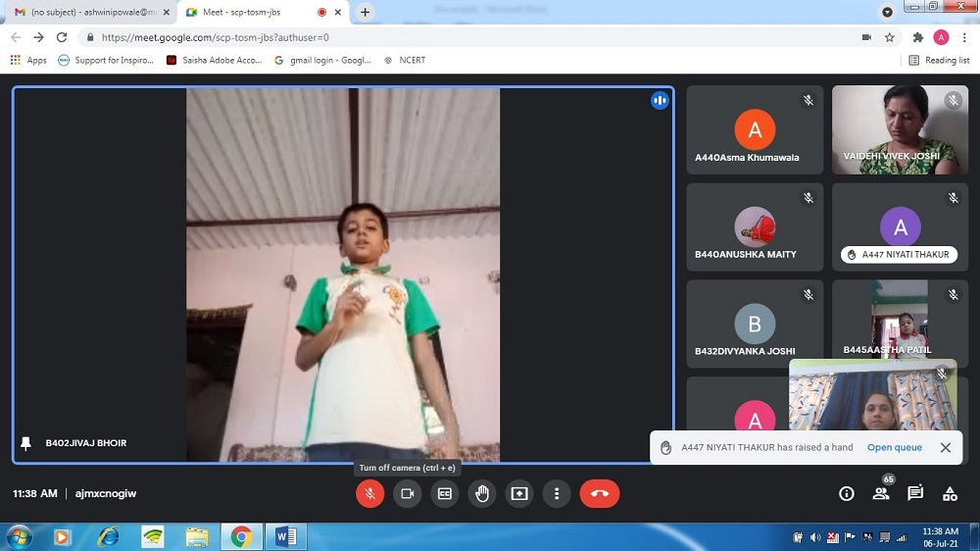
Task: Open a new browser tab
Action: (x=366, y=12)
